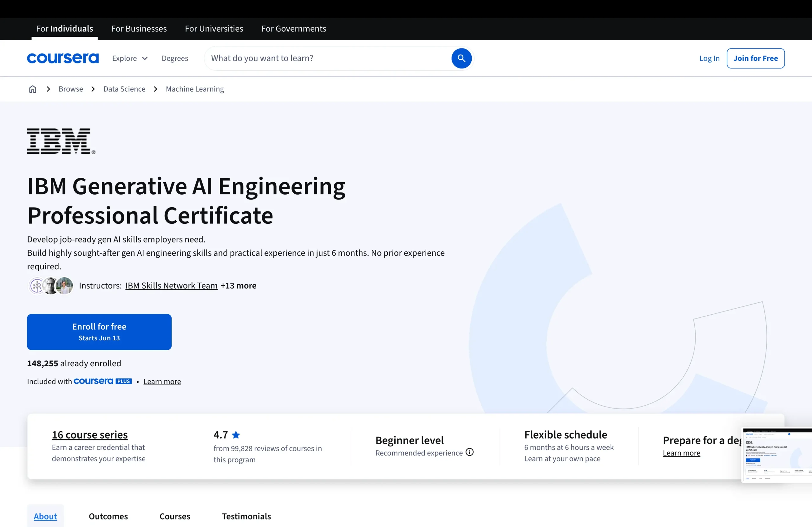Switch to For Businesses tab
Image resolution: width=812 pixels, height=527 pixels.
click(139, 29)
